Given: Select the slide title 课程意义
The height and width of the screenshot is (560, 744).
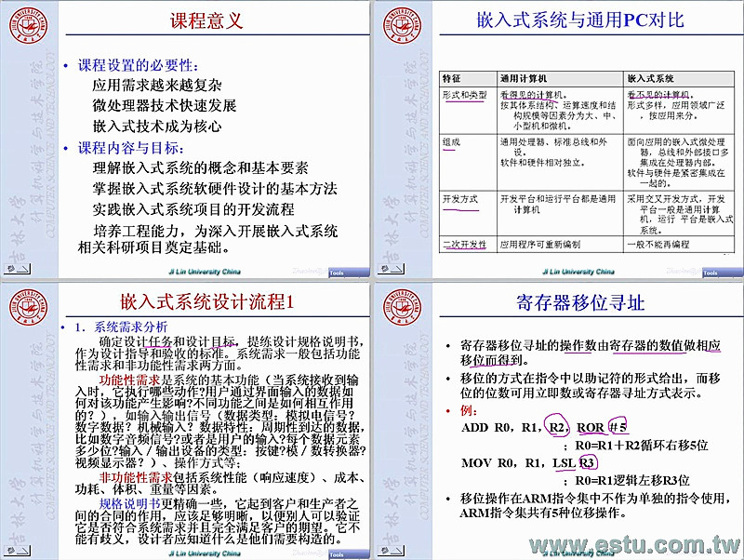Looking at the screenshot, I should (206, 20).
